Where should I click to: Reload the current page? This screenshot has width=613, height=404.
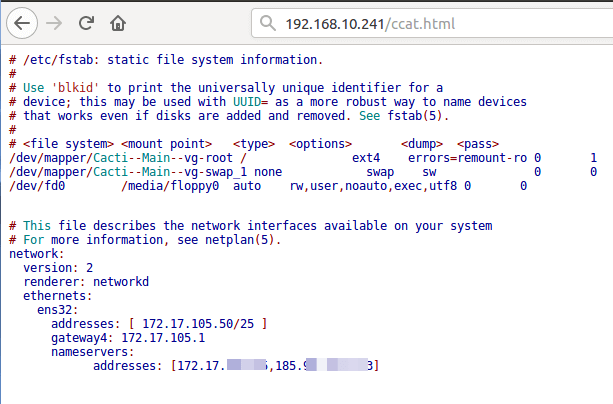[x=87, y=21]
